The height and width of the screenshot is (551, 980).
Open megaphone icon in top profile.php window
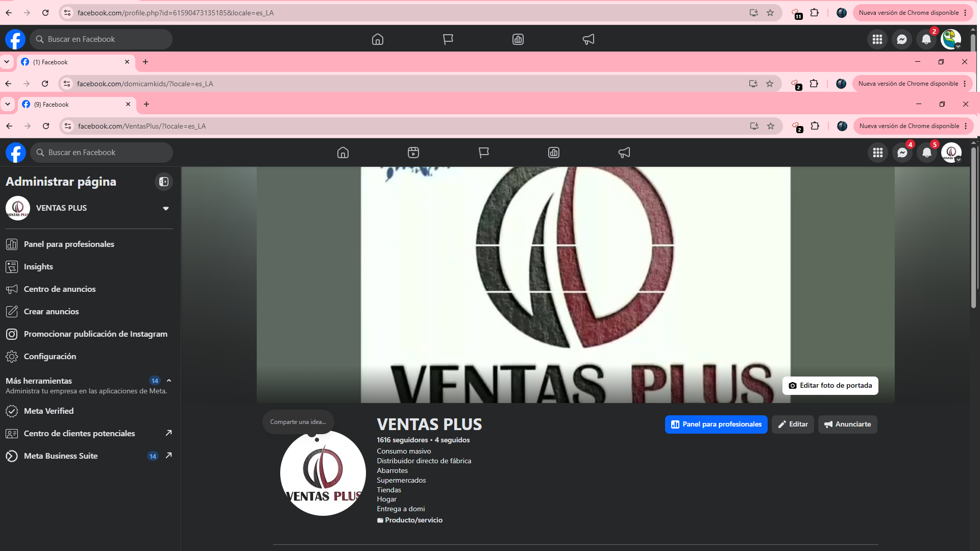point(589,39)
